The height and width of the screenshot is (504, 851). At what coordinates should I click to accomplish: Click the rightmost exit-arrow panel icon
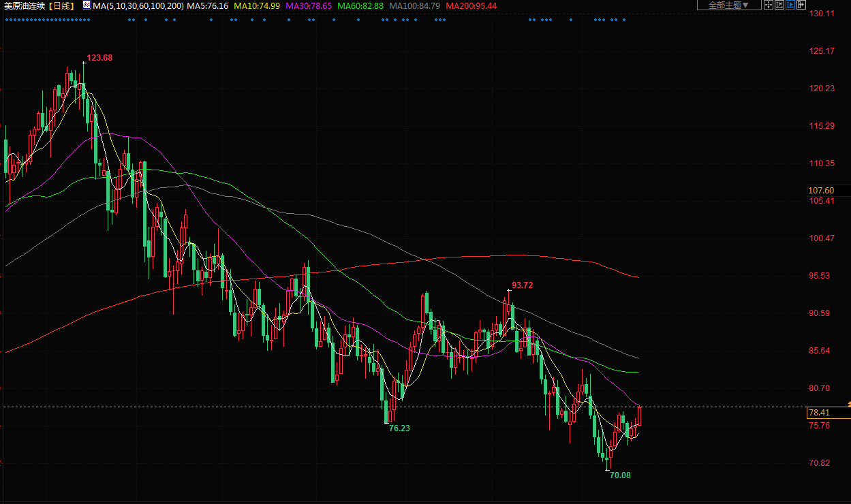[x=801, y=5]
